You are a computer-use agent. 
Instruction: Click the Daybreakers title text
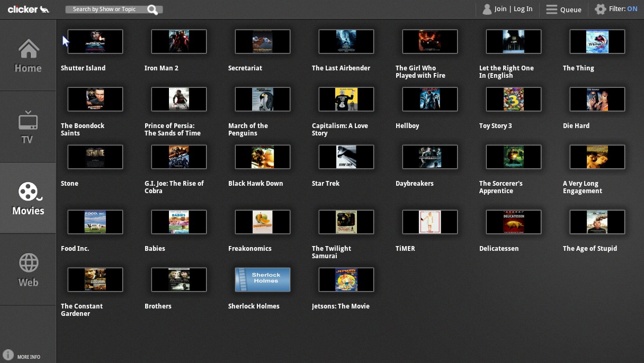(x=415, y=183)
